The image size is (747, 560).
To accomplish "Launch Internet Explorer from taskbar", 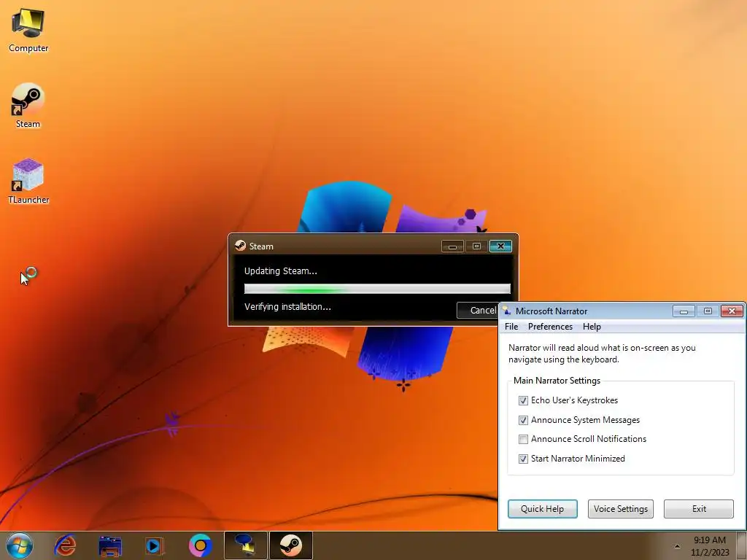I will pos(65,545).
